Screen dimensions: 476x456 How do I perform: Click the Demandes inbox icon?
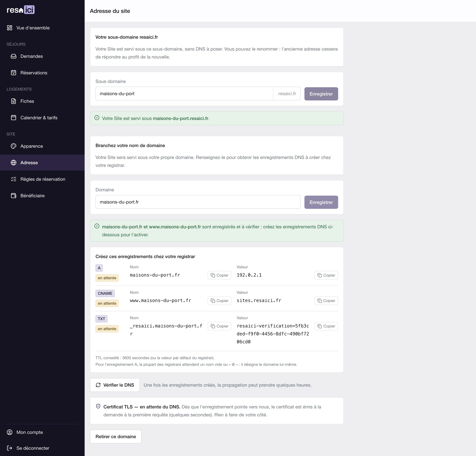[x=14, y=56]
